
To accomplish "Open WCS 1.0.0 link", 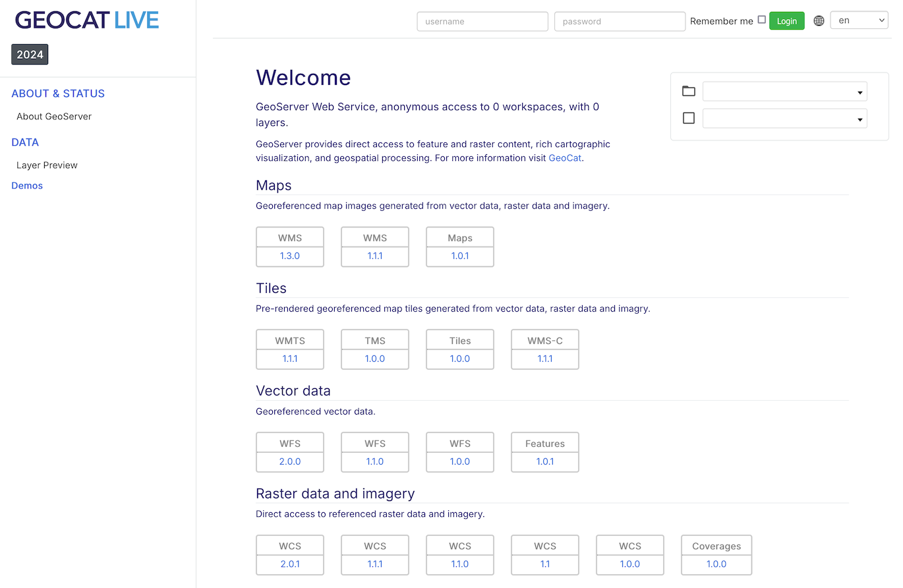I will [x=630, y=564].
